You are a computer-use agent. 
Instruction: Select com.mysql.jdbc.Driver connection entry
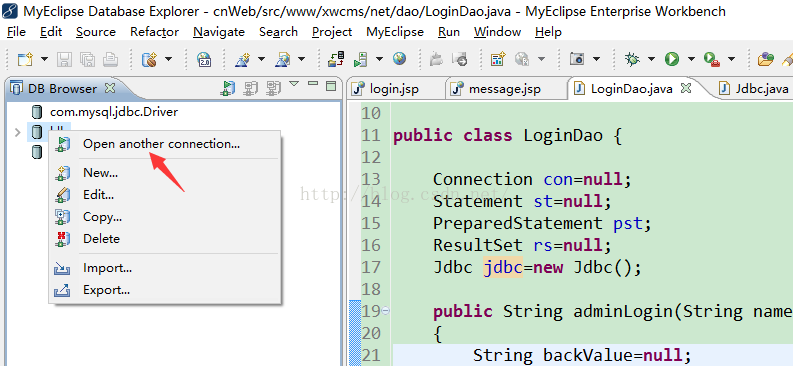pyautogui.click(x=114, y=112)
